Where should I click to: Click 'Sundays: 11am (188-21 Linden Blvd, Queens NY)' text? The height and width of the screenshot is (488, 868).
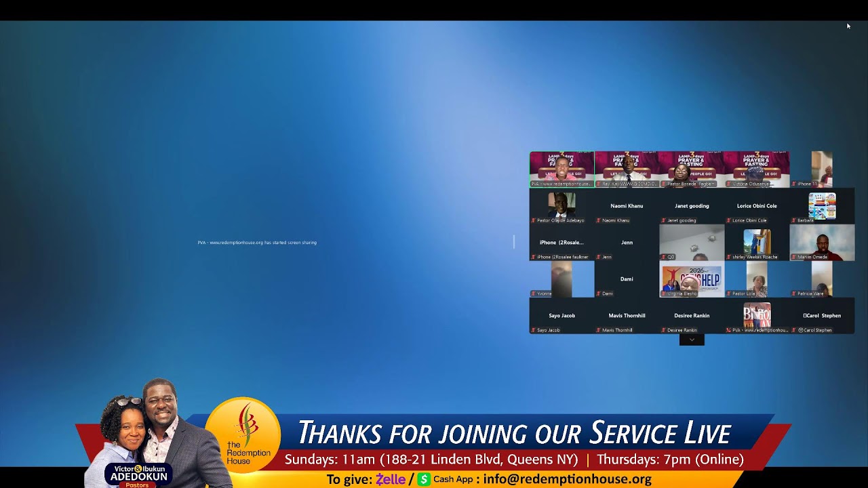(x=431, y=460)
